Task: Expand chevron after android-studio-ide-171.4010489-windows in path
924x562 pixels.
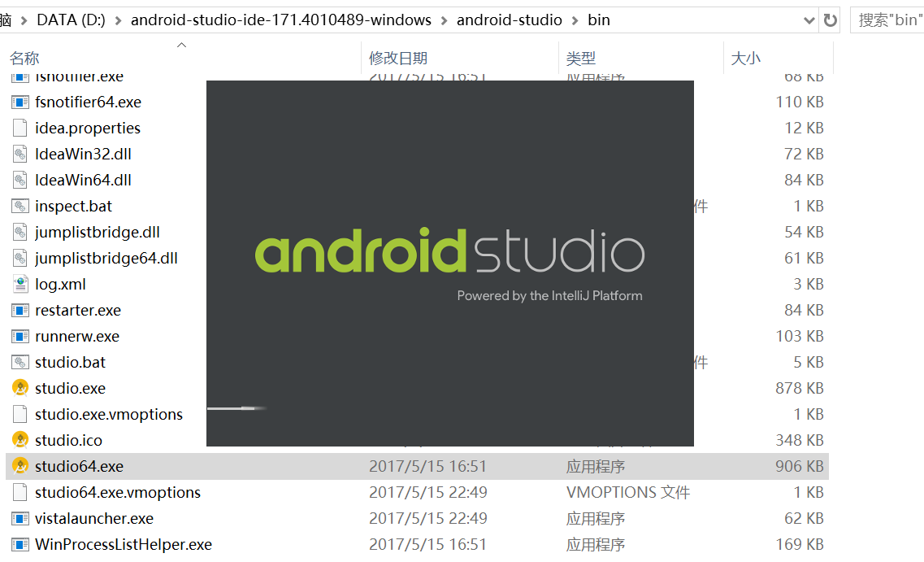Action: pyautogui.click(x=444, y=20)
